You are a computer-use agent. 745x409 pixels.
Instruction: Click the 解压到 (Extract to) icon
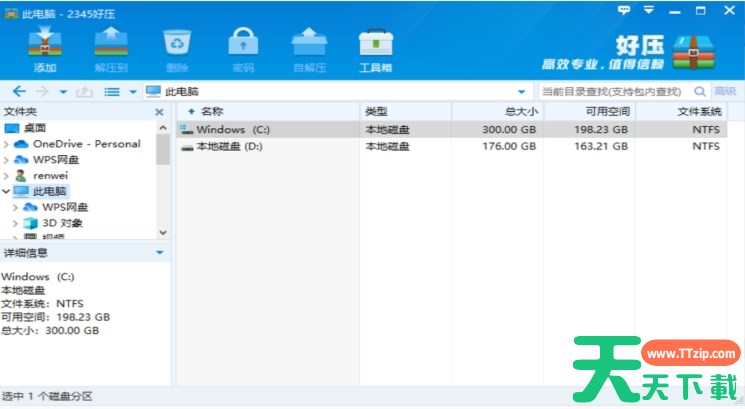111,47
